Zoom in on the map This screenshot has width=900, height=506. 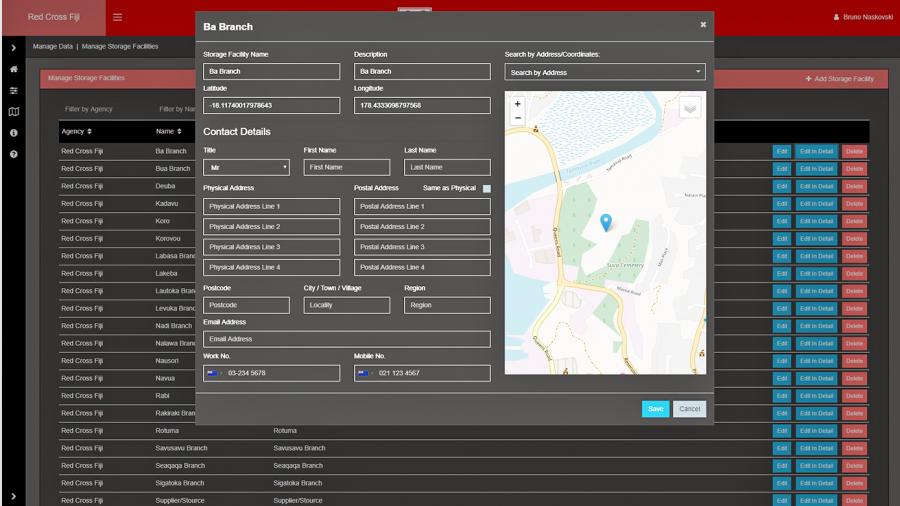click(x=517, y=104)
